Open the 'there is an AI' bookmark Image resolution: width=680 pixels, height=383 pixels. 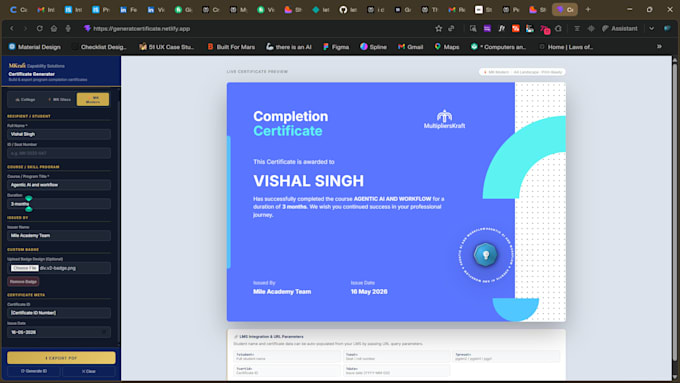pos(289,47)
